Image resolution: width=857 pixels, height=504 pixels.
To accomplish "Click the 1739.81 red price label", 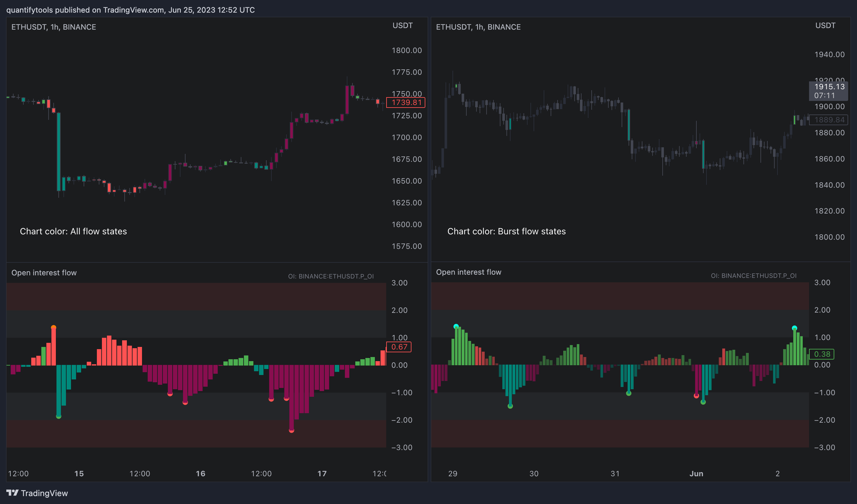I will click(x=406, y=102).
